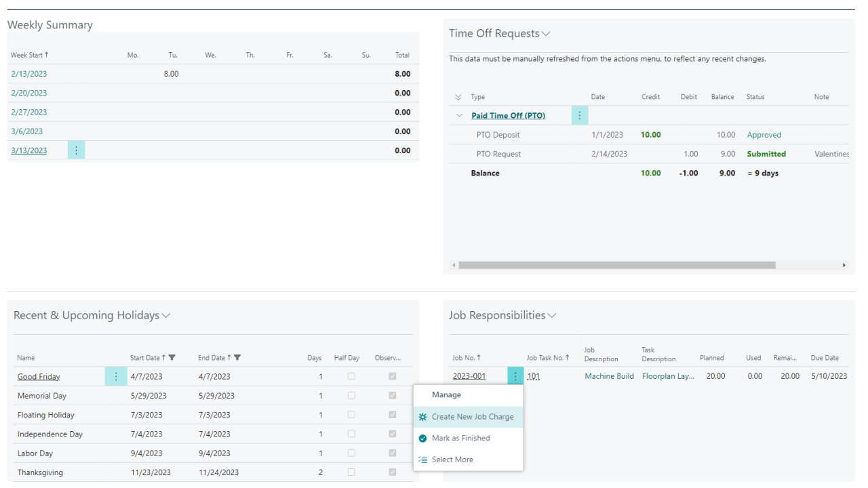Open the Good Friday row's three-dot menu
This screenshot has width=868, height=488.
(116, 376)
